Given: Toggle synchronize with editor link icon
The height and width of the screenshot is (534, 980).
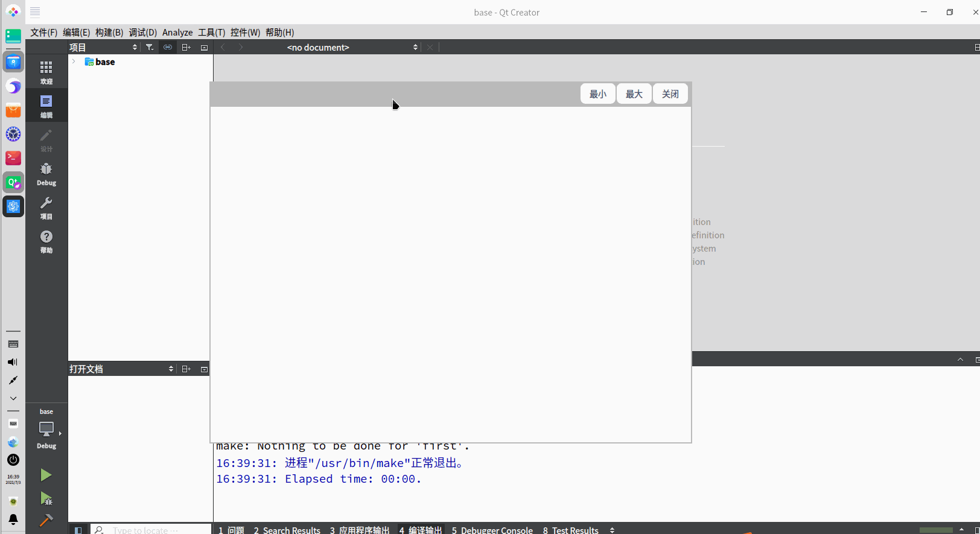Looking at the screenshot, I should tap(168, 47).
